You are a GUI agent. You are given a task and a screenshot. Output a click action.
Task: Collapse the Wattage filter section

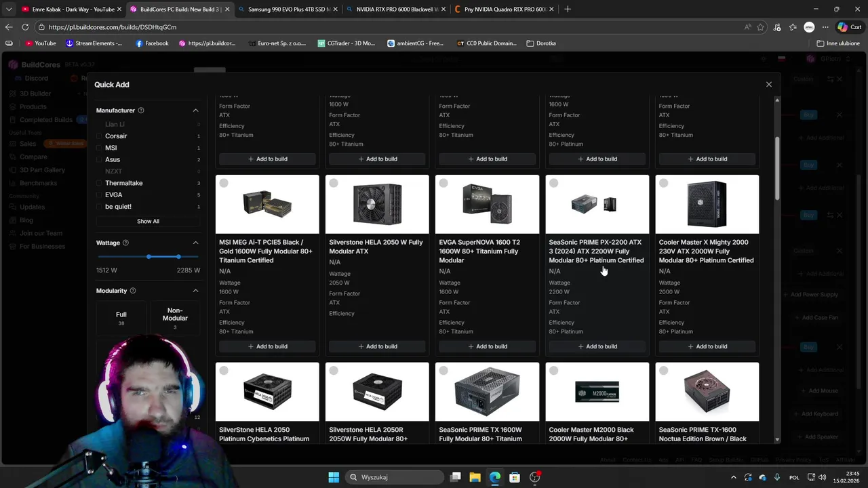coord(195,243)
